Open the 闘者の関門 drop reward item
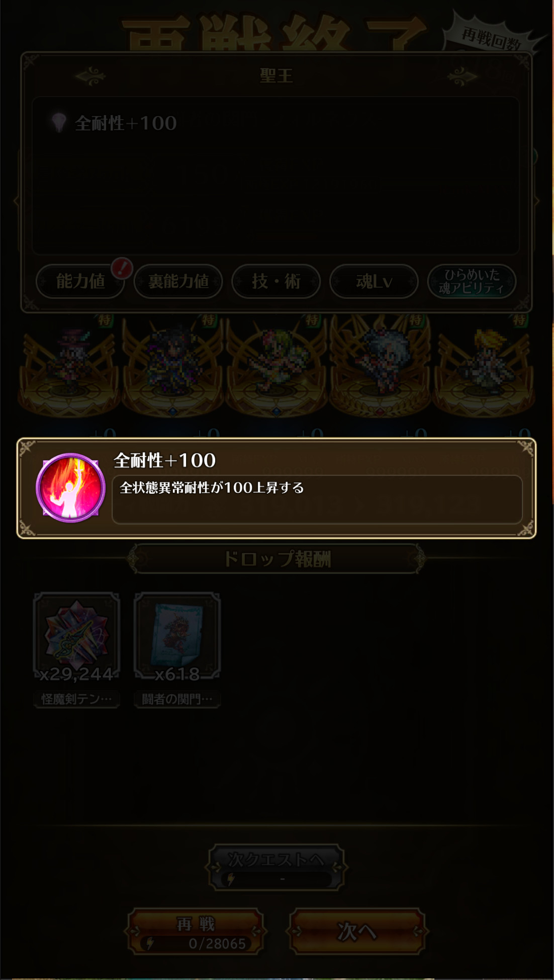 point(177,637)
